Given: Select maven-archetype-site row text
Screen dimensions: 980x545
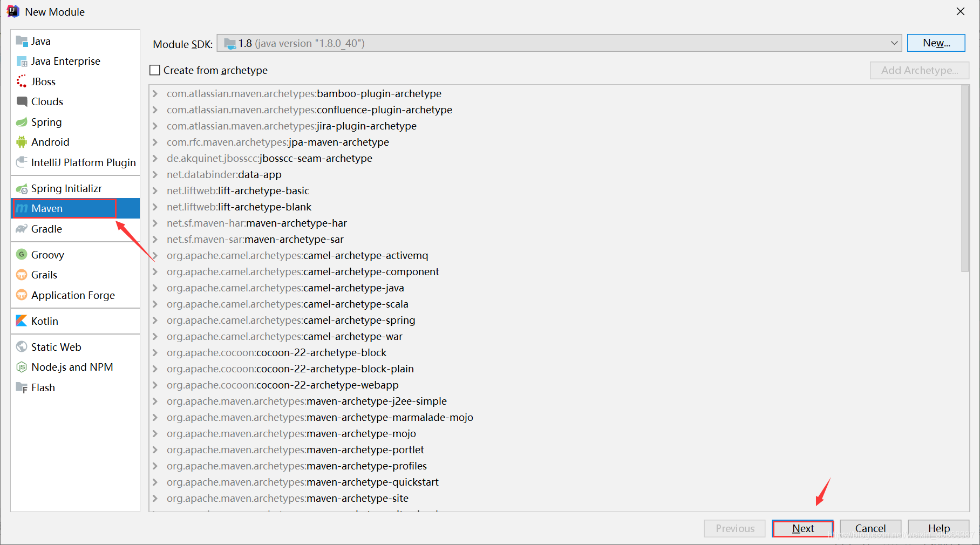Looking at the screenshot, I should click(288, 498).
